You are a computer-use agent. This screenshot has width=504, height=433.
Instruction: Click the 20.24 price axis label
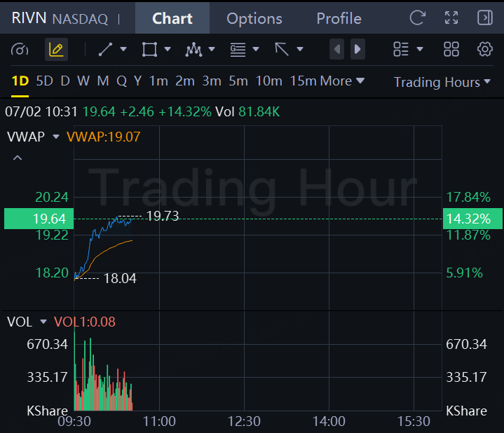pyautogui.click(x=52, y=197)
